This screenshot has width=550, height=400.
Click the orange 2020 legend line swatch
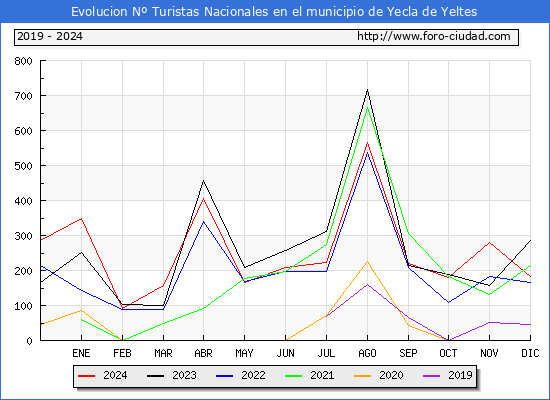pyautogui.click(x=362, y=376)
